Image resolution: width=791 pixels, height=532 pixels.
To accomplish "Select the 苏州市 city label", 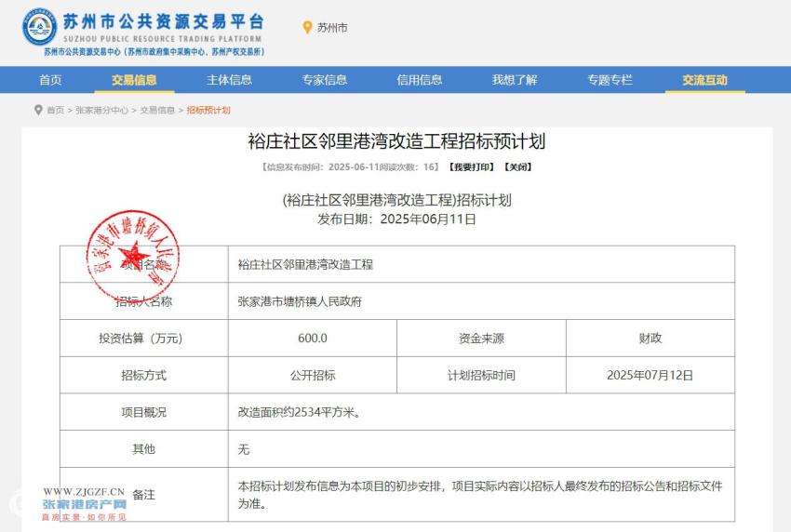I will [332, 28].
